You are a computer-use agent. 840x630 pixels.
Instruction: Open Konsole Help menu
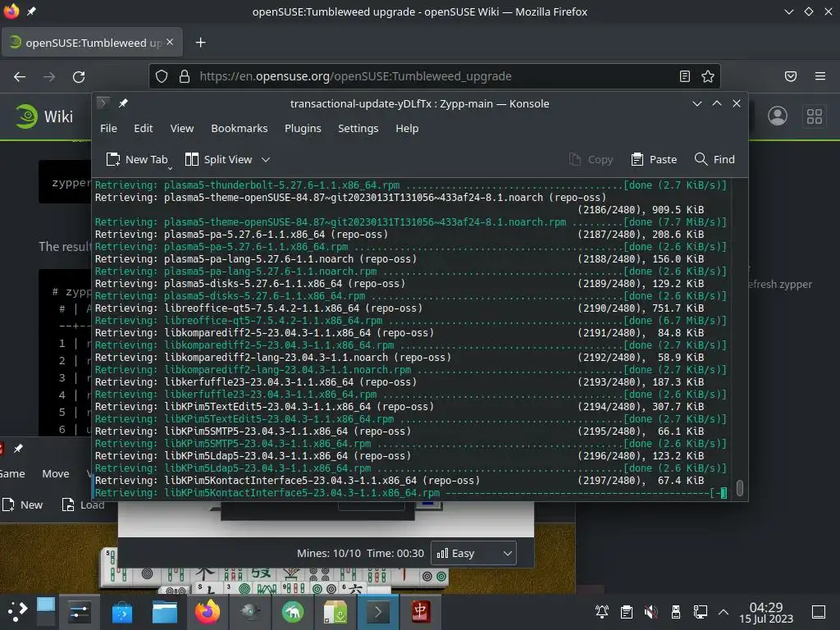click(x=407, y=129)
